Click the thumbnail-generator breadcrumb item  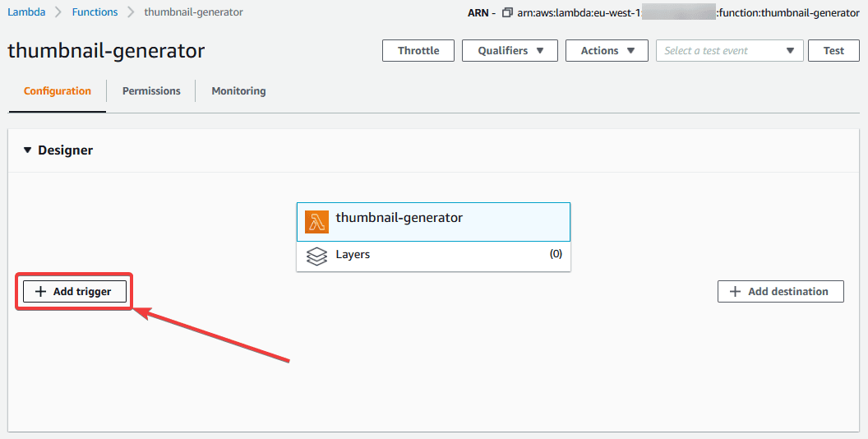point(193,12)
